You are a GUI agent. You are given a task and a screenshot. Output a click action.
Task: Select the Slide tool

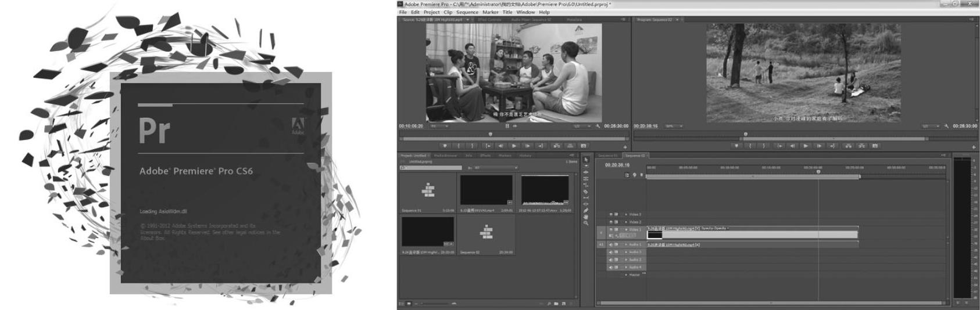pos(586,204)
